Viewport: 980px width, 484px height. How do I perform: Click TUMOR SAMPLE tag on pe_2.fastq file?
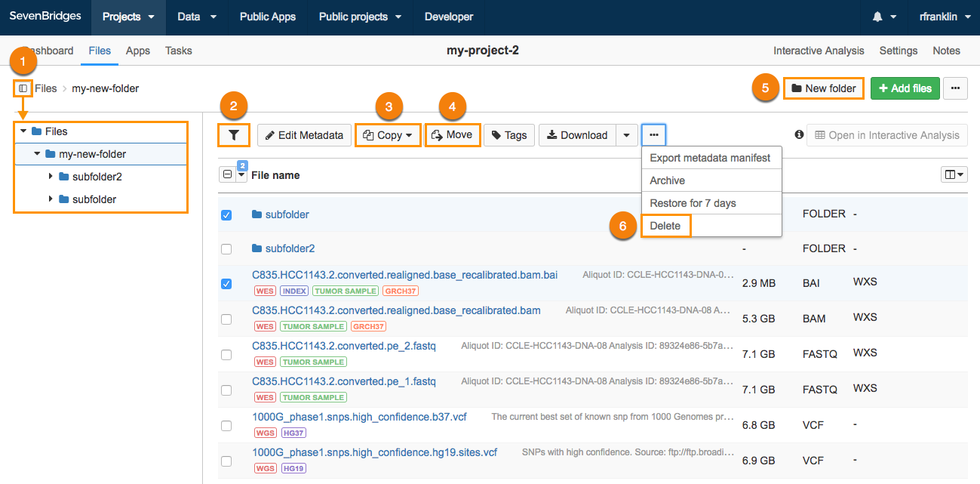point(313,362)
